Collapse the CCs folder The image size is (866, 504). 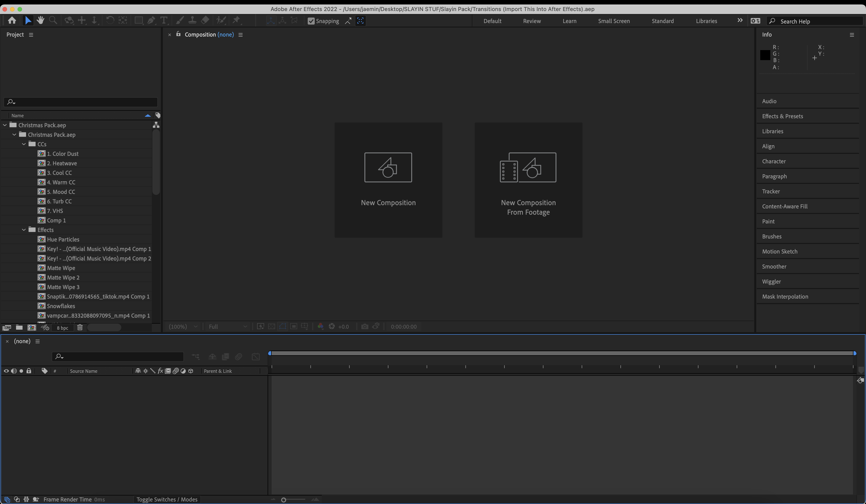pos(24,144)
